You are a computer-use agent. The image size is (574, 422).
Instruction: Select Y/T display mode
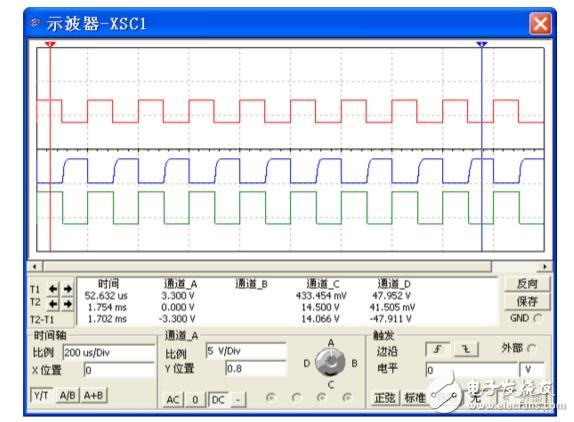(41, 395)
